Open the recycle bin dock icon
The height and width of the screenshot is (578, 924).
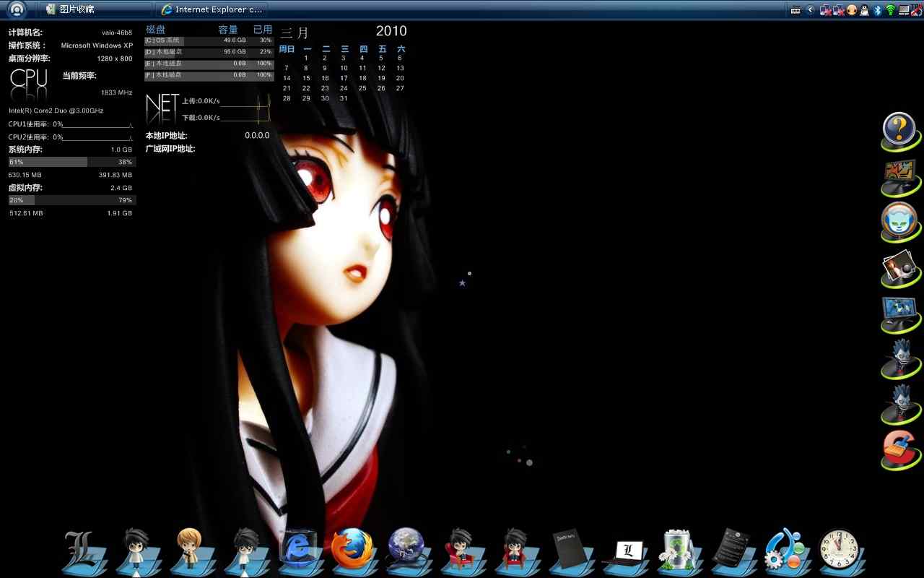click(x=679, y=551)
